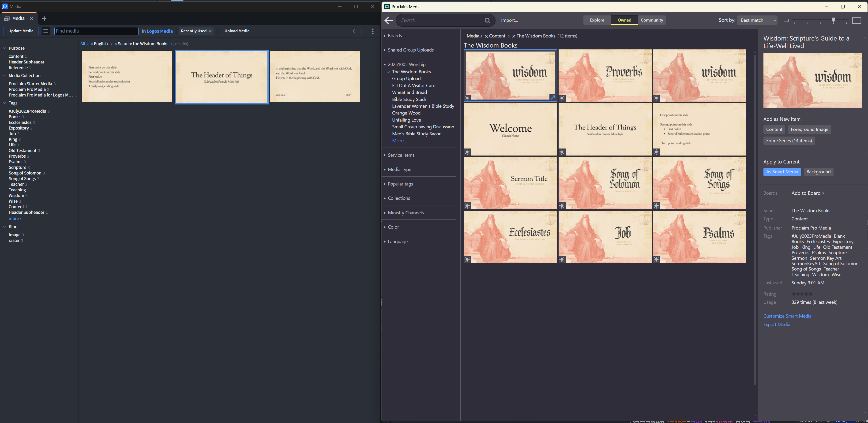Click smart media icon on Proverbs thumbnail
This screenshot has width=868, height=423.
tap(562, 98)
